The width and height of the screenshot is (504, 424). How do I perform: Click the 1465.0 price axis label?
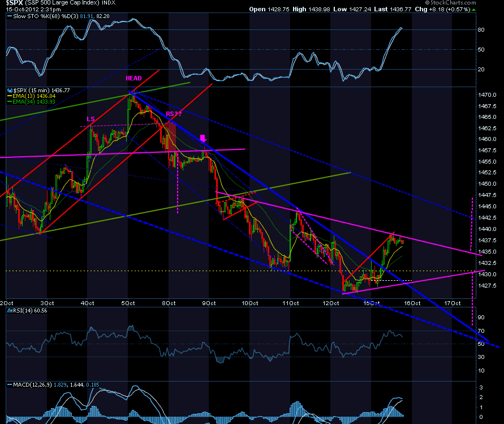point(487,117)
